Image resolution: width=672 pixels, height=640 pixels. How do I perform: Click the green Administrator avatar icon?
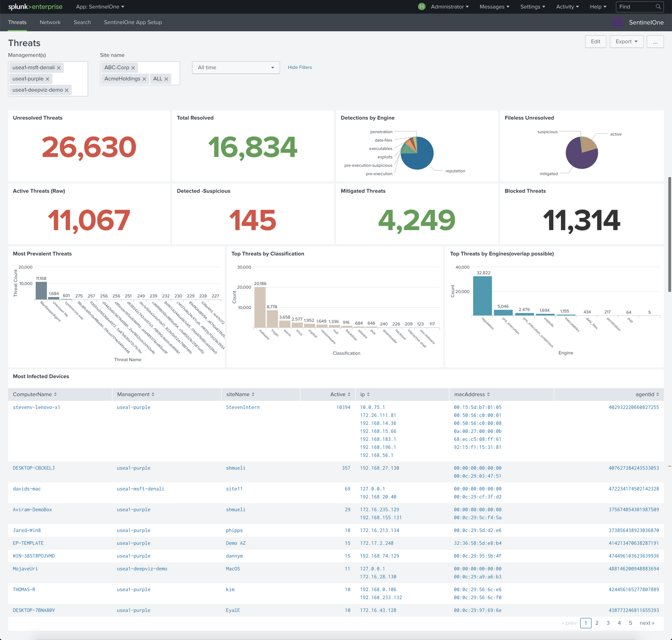[x=422, y=6]
